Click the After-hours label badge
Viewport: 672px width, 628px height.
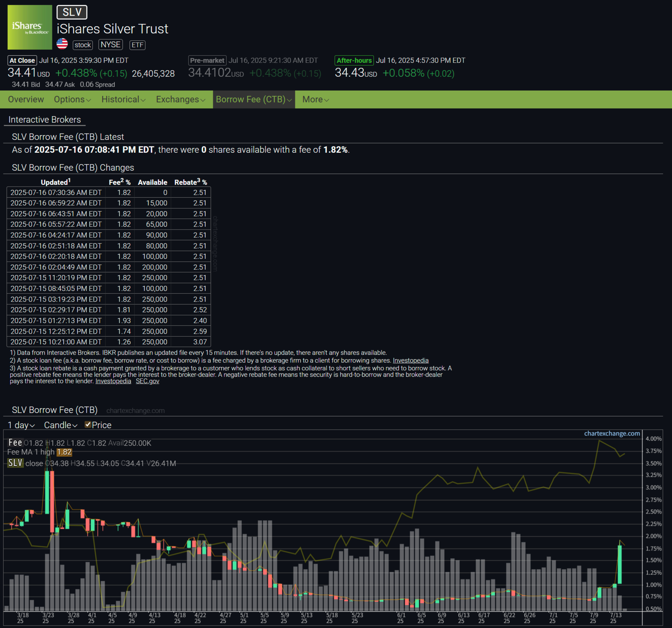point(354,61)
